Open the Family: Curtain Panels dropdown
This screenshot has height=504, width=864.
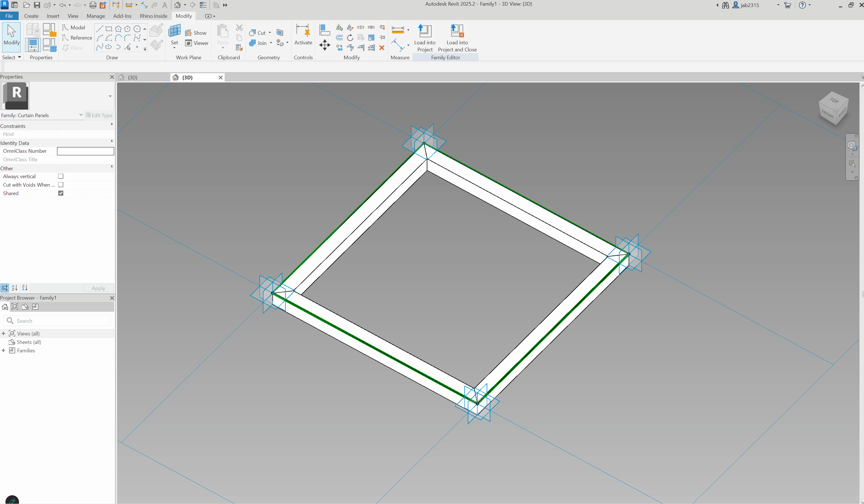coord(81,115)
